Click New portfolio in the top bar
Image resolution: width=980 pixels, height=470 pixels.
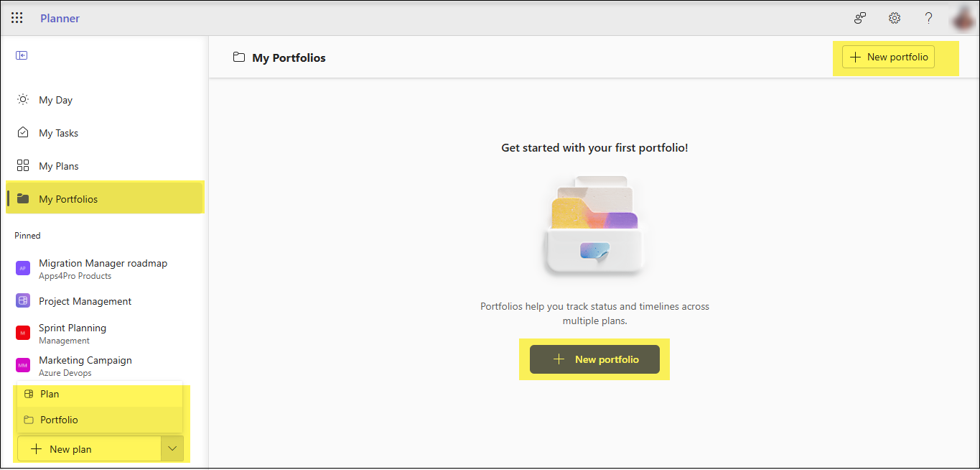click(888, 56)
